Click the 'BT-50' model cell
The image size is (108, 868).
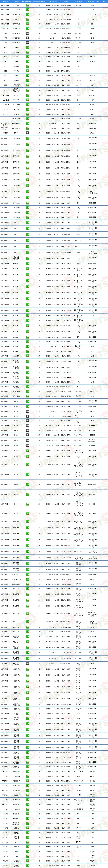16,133
